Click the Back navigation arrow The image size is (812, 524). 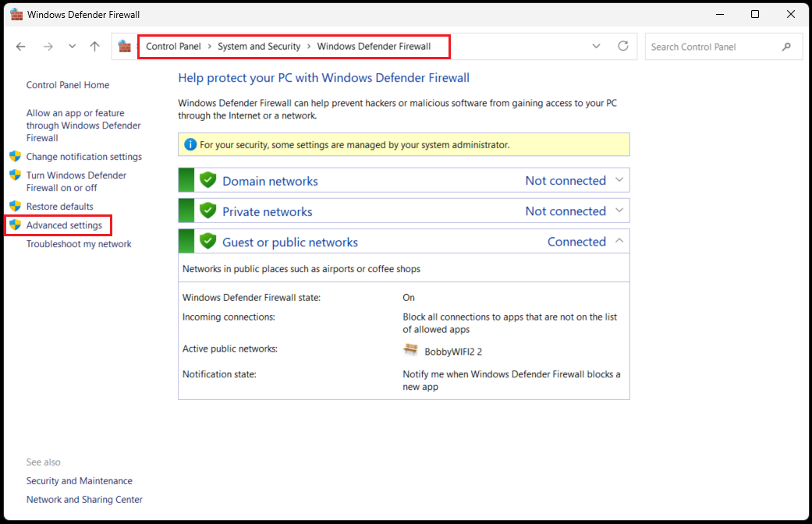tap(21, 47)
